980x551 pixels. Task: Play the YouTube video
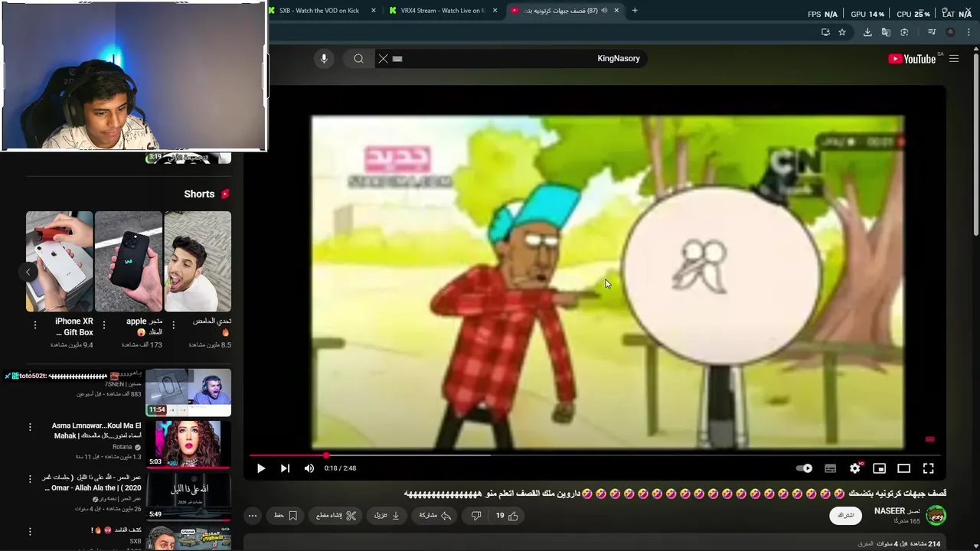tap(260, 468)
